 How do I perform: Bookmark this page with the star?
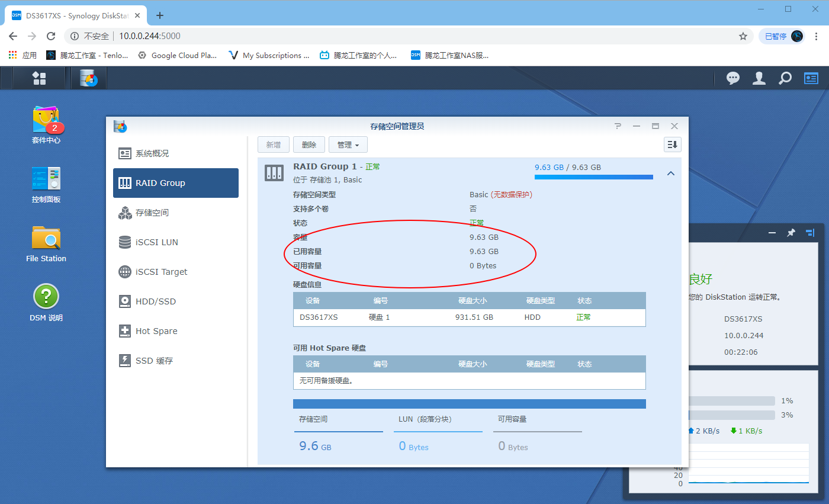tap(743, 36)
